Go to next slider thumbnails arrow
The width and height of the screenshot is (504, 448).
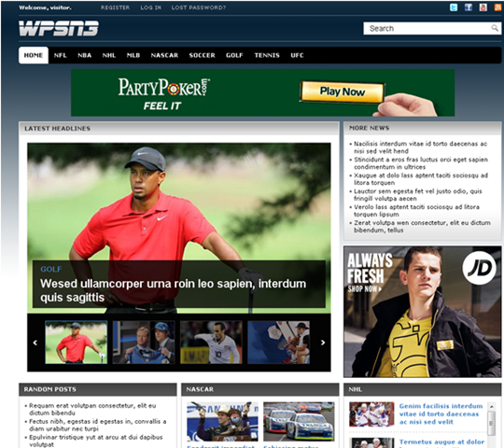[x=323, y=343]
